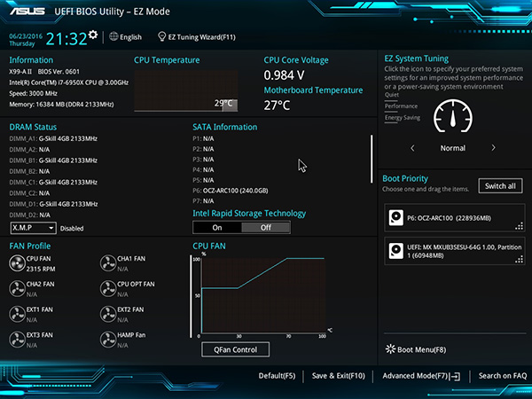Click the X.M.P Disabled status text
Viewport: 532px width, 399px height.
click(x=72, y=229)
